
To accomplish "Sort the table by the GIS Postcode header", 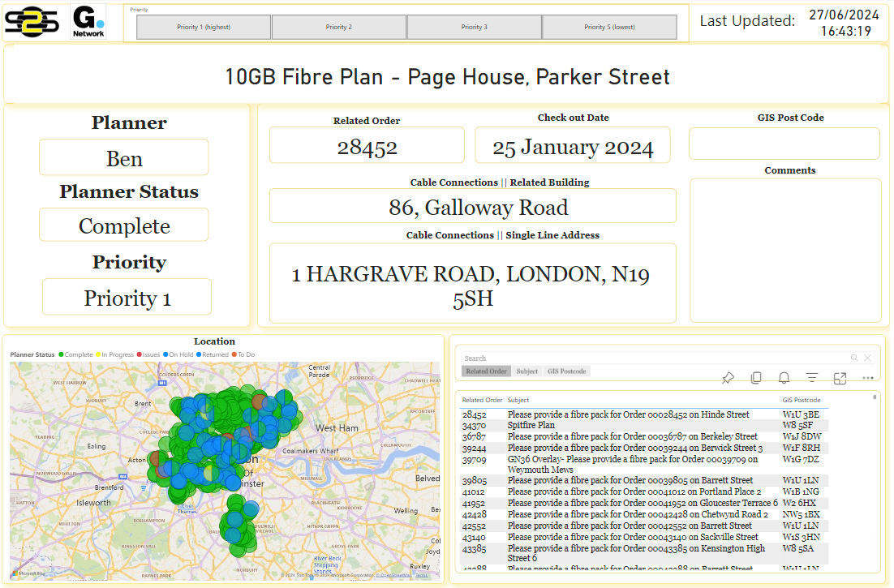I will click(801, 400).
